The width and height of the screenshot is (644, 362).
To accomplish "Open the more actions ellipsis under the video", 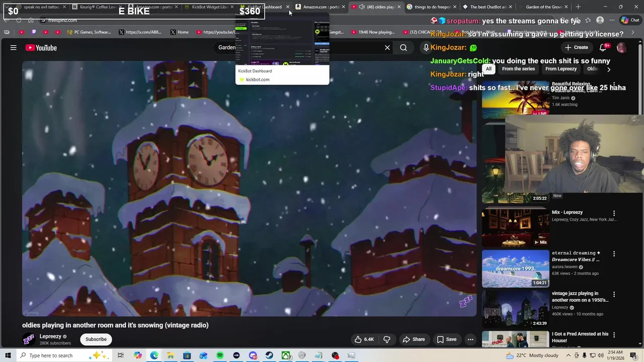I will (x=470, y=339).
